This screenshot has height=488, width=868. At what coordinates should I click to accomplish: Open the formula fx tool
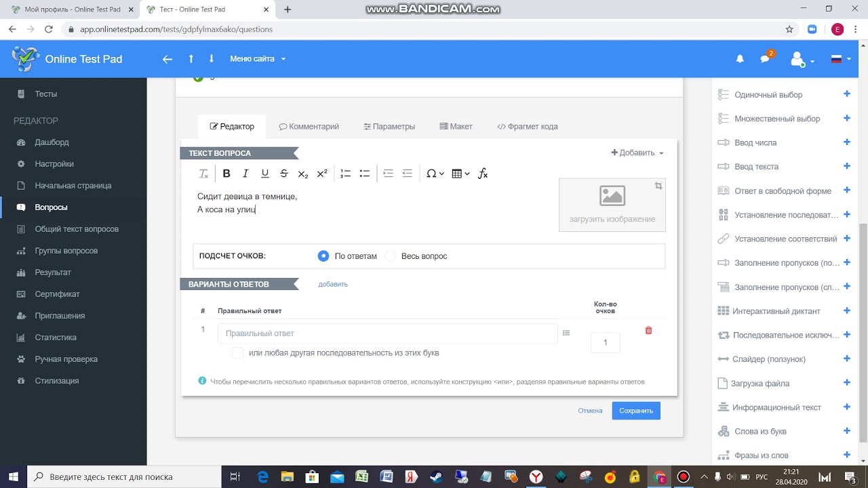(483, 174)
